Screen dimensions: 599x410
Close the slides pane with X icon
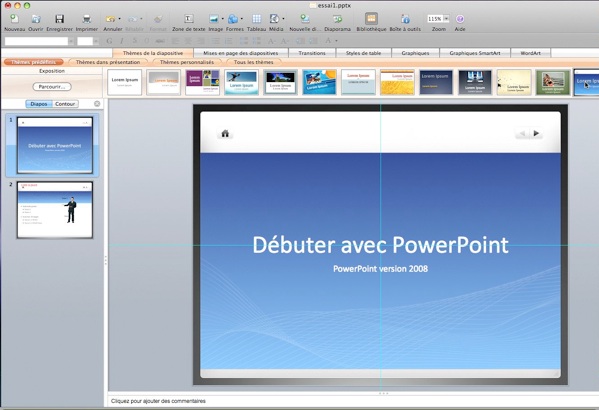97,104
